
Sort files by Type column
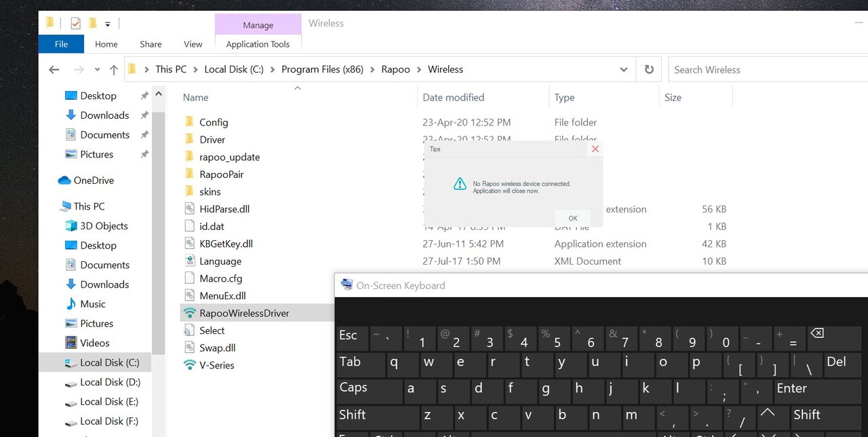(x=564, y=98)
